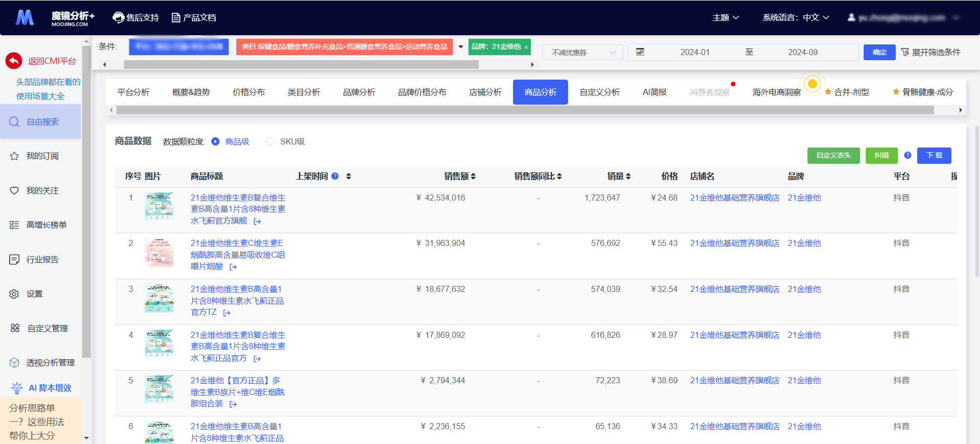Click the calendar icon in date range
This screenshot has height=444, width=980.
640,52
